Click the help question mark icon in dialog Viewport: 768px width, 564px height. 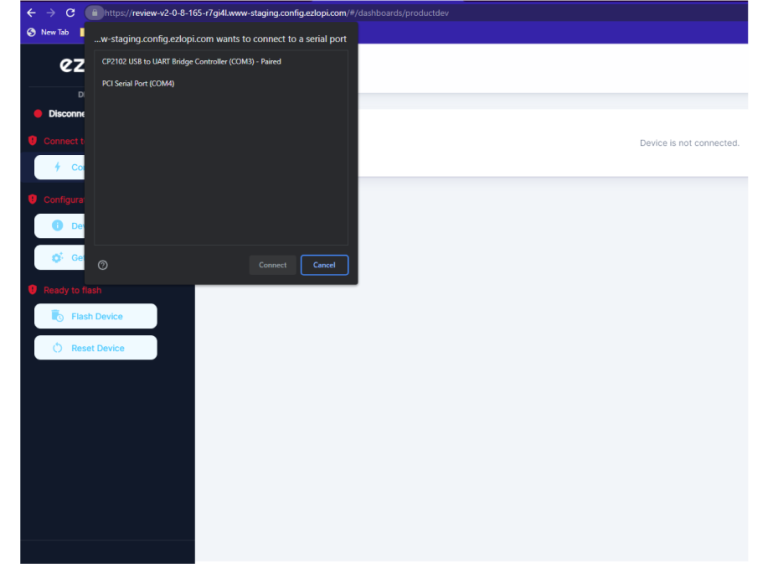[x=103, y=265]
